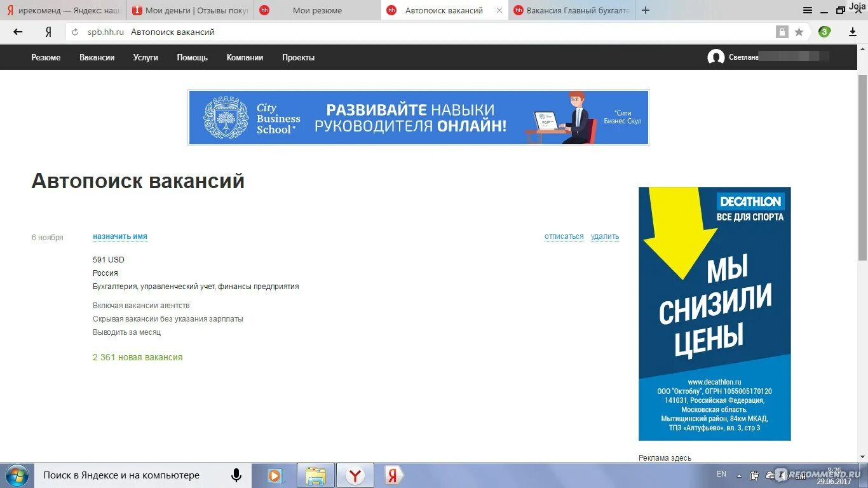
Task: Click the address bar showing spb.hh.ru
Action: click(x=419, y=32)
